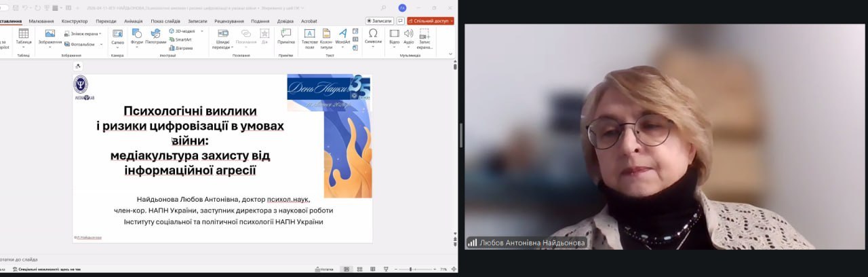Open the Символи (Symbols) dropdown
Image resolution: width=868 pixels, height=277 pixels.
click(373, 37)
